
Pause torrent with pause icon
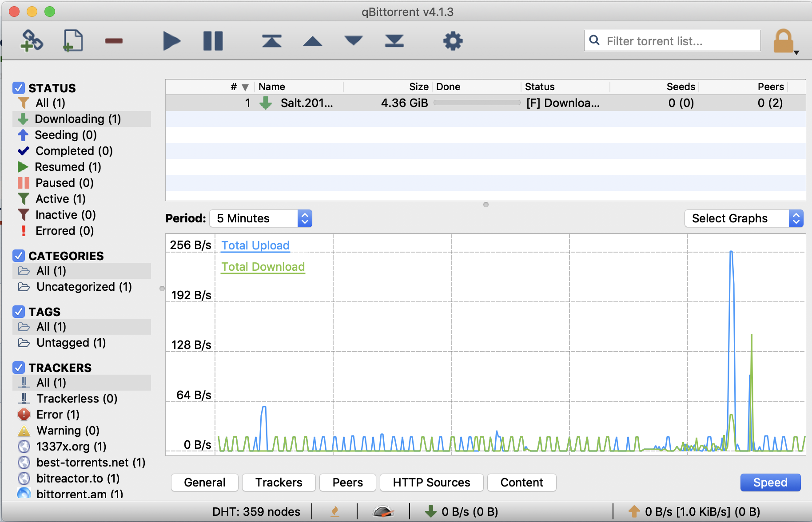pos(213,41)
